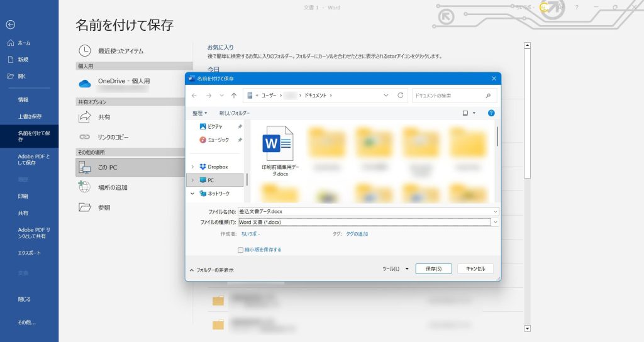The height and width of the screenshot is (342, 644).
Task: Collapse with フォルダーの非表示
Action: point(211,270)
